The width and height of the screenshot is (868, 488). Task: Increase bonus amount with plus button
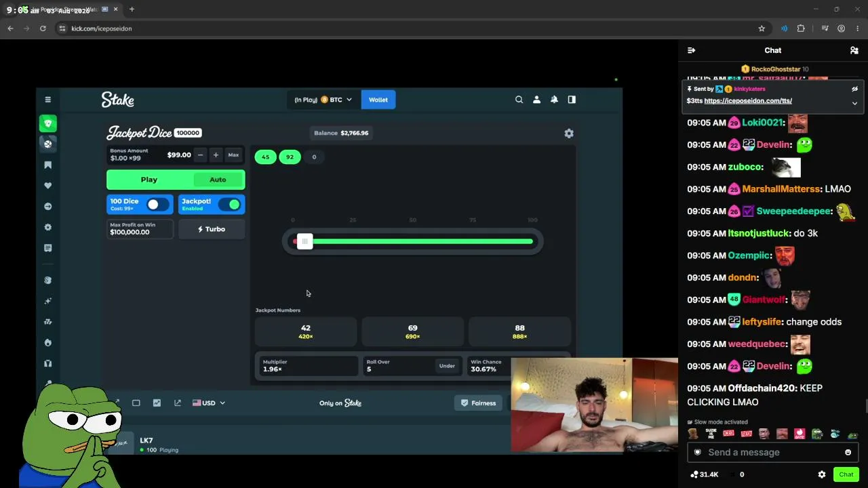[216, 155]
